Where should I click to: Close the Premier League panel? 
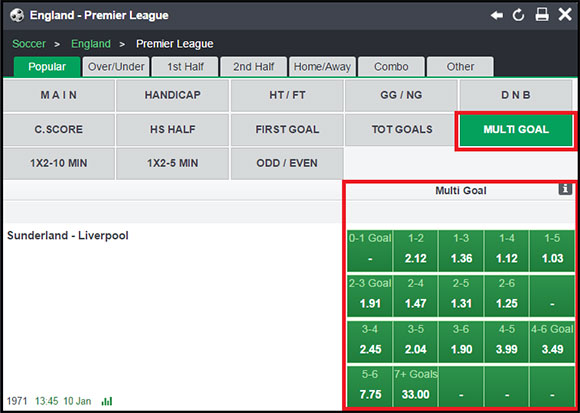565,15
